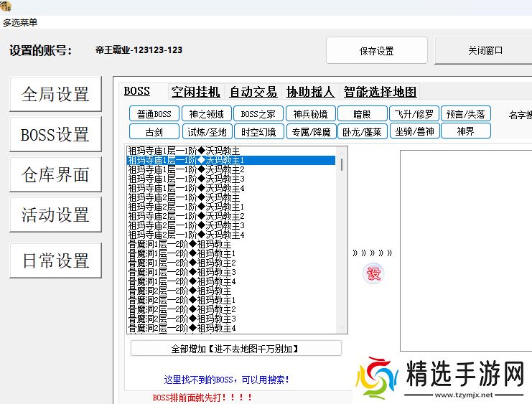Choose the BOSS之家 category button
Viewport: 532px width, 404px height.
pyautogui.click(x=258, y=114)
